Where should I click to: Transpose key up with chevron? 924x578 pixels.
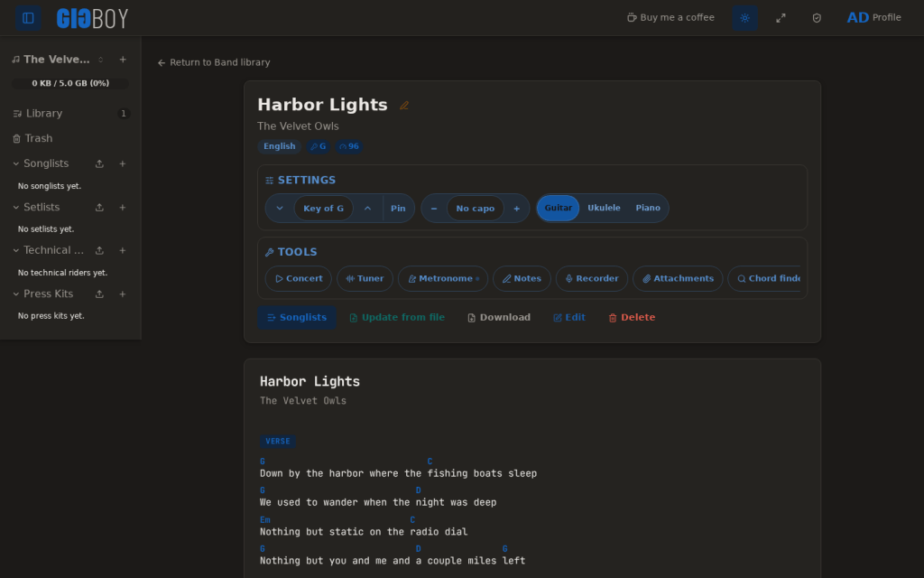point(368,209)
